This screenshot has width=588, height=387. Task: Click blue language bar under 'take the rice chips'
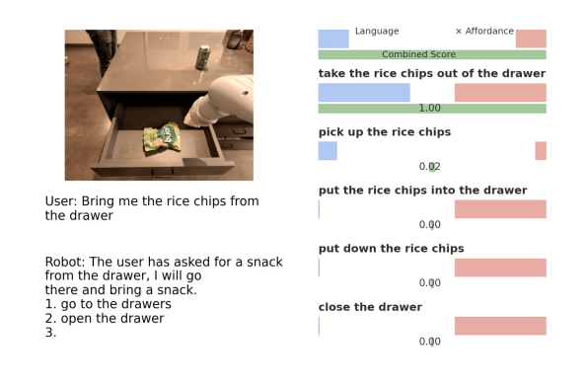click(x=364, y=93)
